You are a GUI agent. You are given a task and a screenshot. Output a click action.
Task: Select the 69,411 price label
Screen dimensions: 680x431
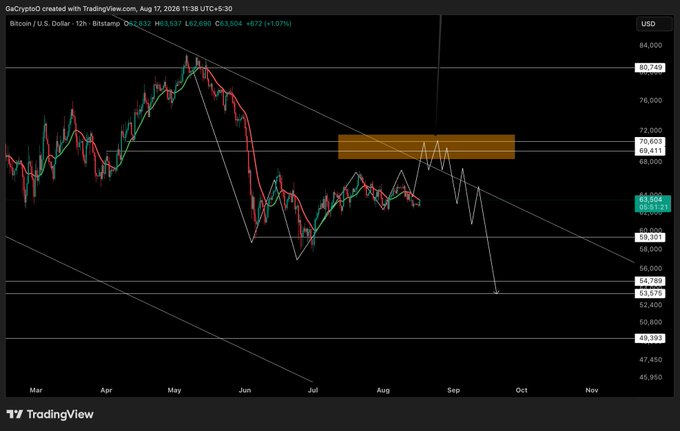[x=650, y=151]
